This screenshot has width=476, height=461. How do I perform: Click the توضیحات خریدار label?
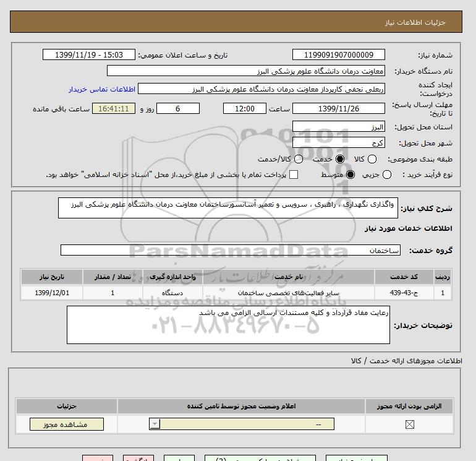[x=423, y=325]
